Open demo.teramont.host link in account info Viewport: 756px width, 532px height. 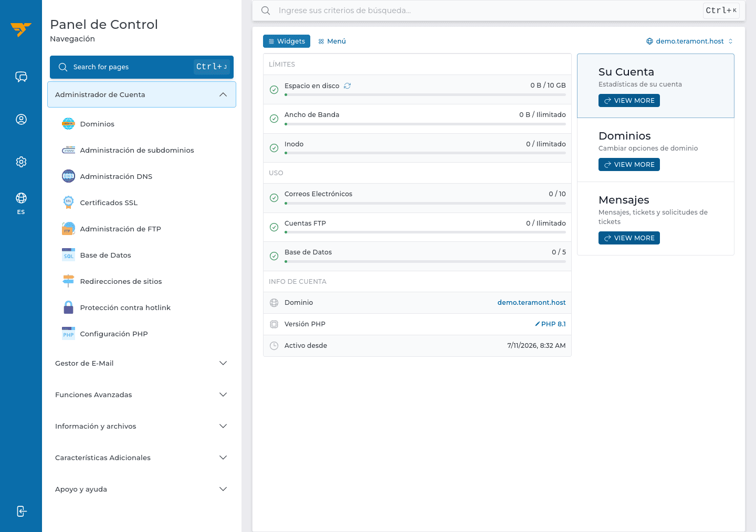[531, 302]
